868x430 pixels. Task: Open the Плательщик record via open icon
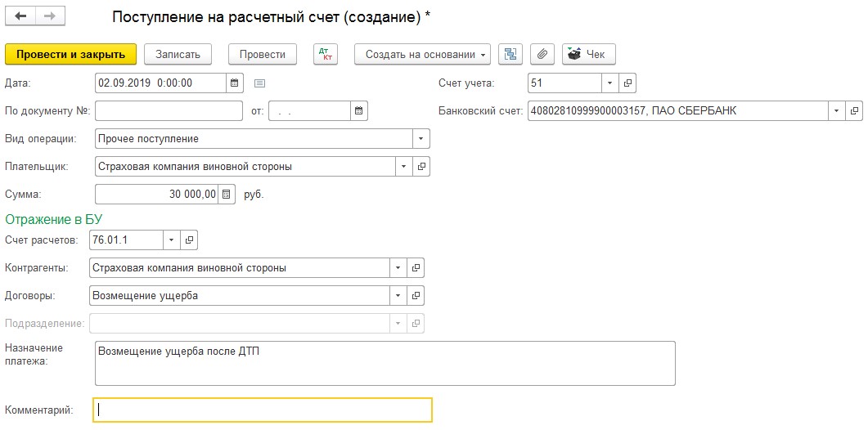(421, 167)
